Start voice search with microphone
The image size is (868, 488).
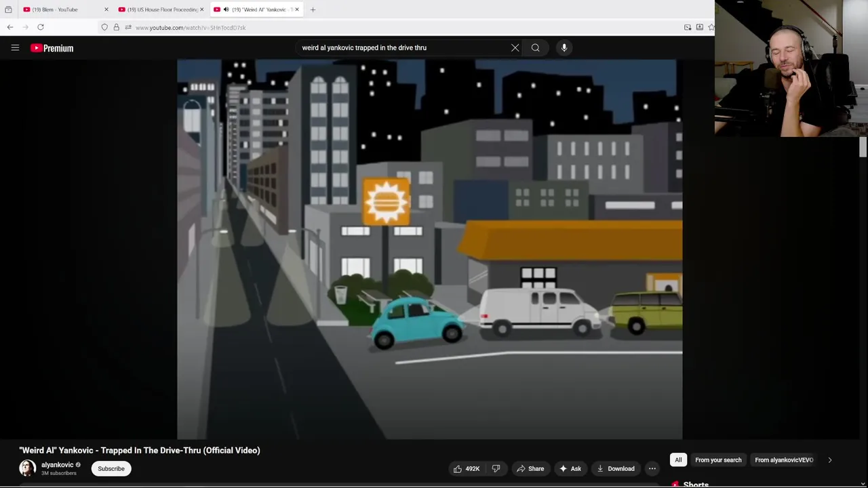[x=564, y=47]
